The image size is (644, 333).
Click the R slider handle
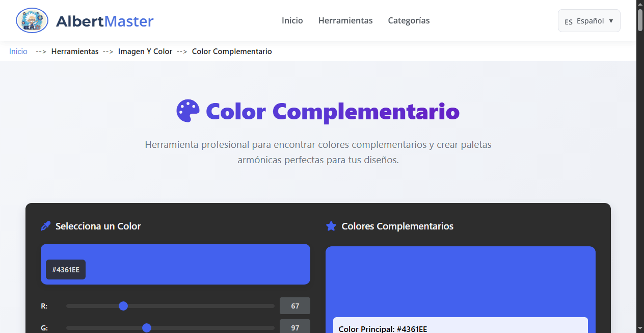123,306
